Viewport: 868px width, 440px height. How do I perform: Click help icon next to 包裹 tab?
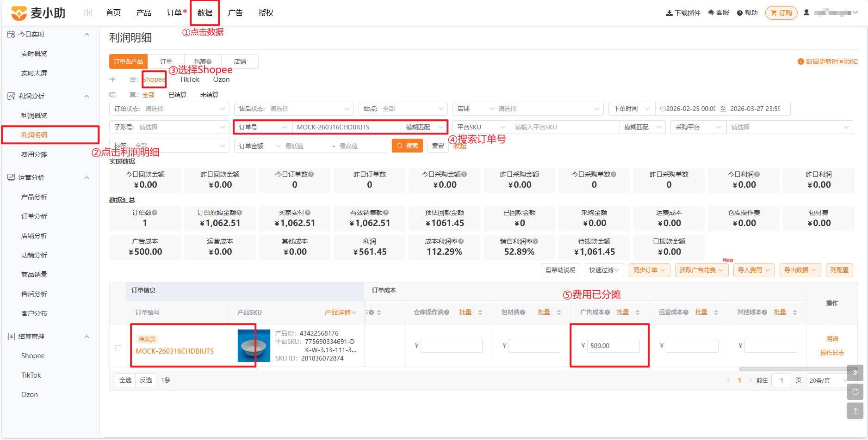[x=209, y=61]
